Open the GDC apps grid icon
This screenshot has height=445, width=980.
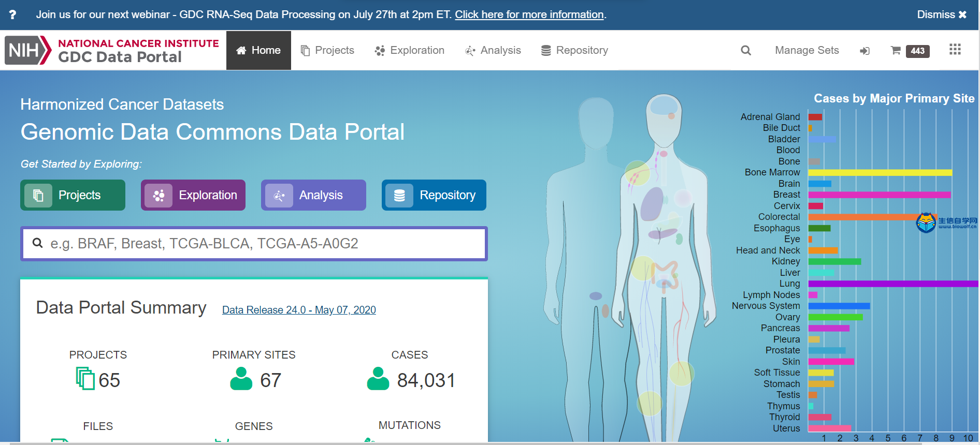pos(955,50)
